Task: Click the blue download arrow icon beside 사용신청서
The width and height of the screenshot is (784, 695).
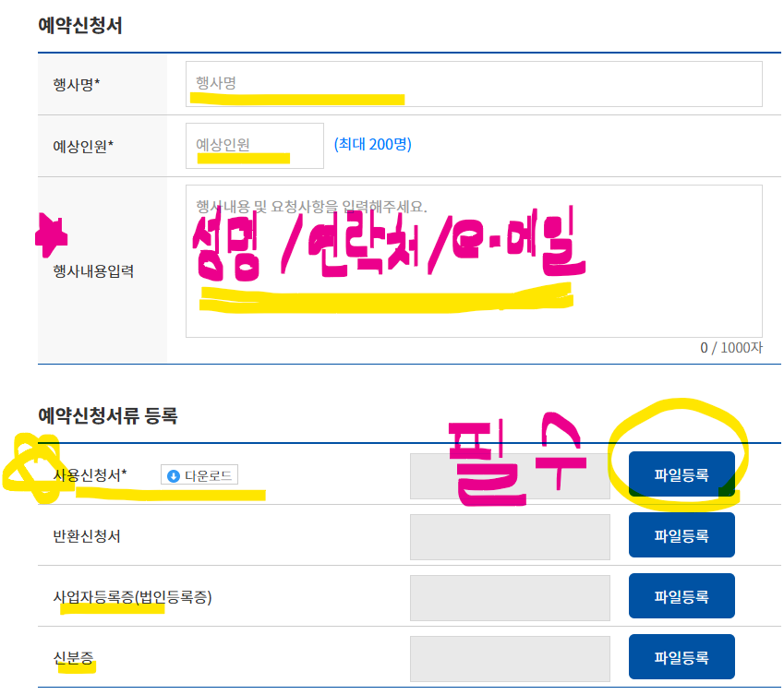Action: [173, 475]
